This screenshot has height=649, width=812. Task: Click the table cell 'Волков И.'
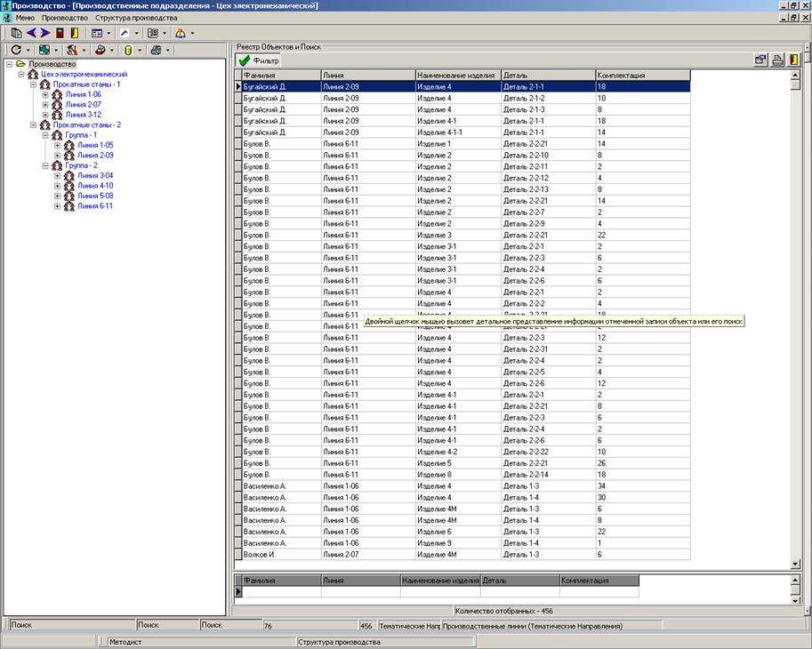tap(281, 554)
